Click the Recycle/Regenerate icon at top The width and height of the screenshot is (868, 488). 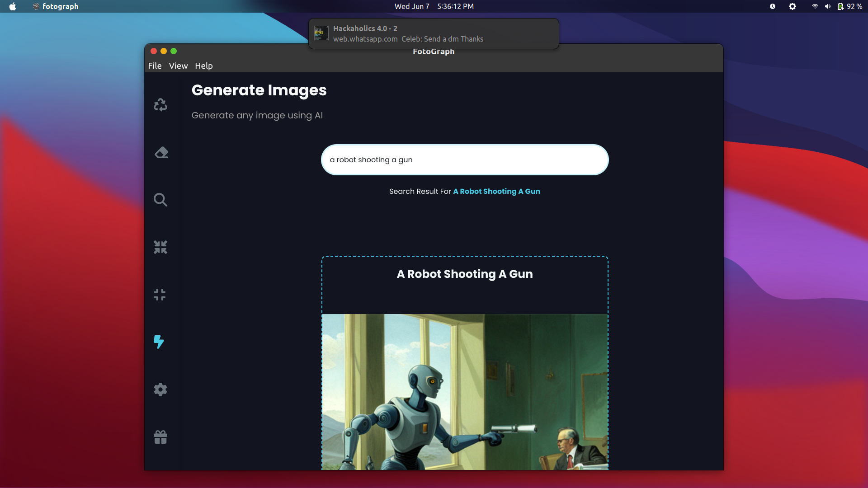(x=160, y=104)
